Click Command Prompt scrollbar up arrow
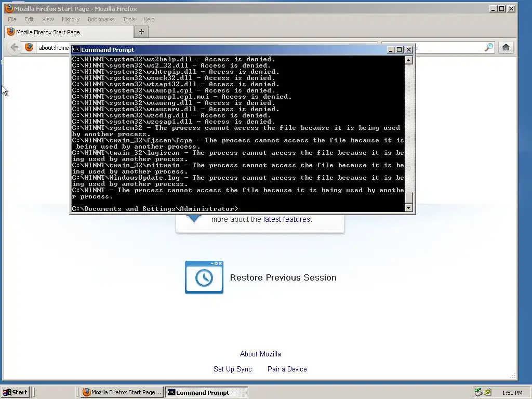This screenshot has height=399, width=532. [x=408, y=60]
